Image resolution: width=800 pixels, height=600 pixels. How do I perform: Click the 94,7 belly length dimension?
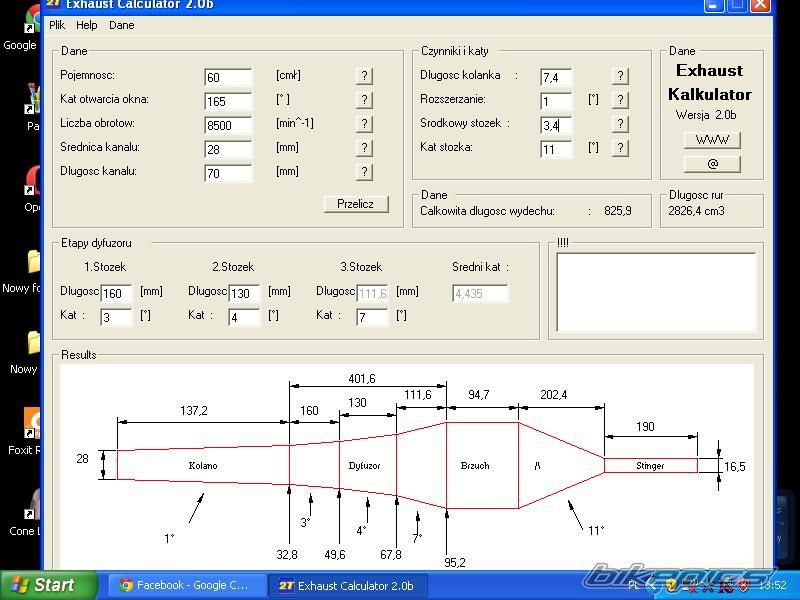pos(479,394)
